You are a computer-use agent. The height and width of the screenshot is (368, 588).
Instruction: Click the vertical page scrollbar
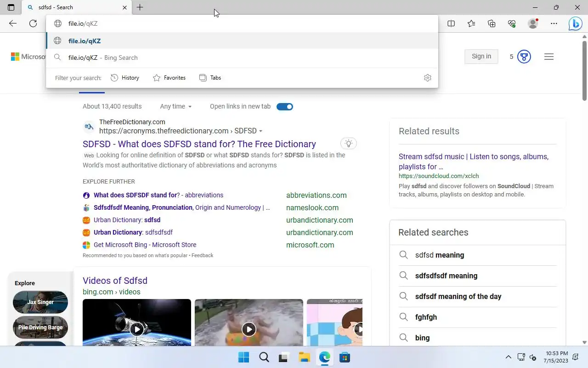(584, 70)
